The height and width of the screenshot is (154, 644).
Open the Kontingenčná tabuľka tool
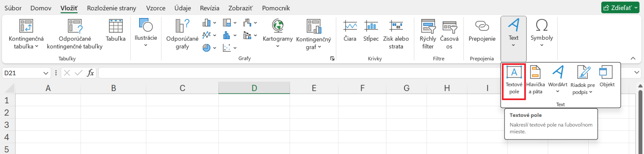(26, 34)
